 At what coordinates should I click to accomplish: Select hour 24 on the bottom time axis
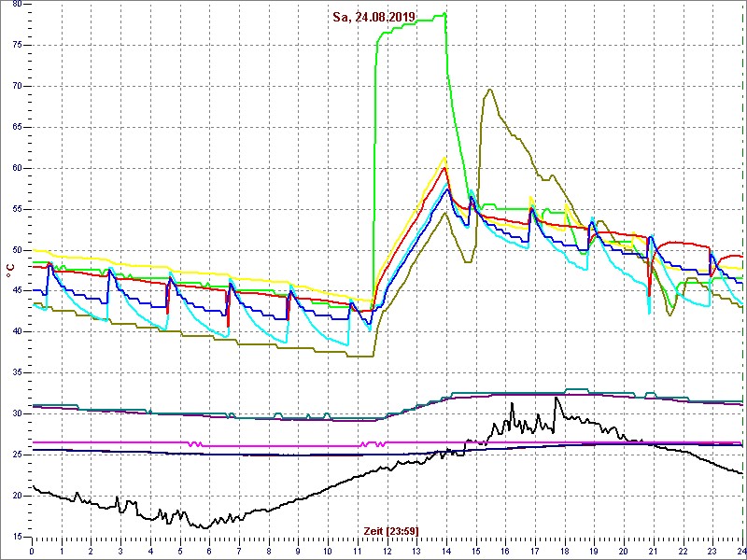point(740,550)
